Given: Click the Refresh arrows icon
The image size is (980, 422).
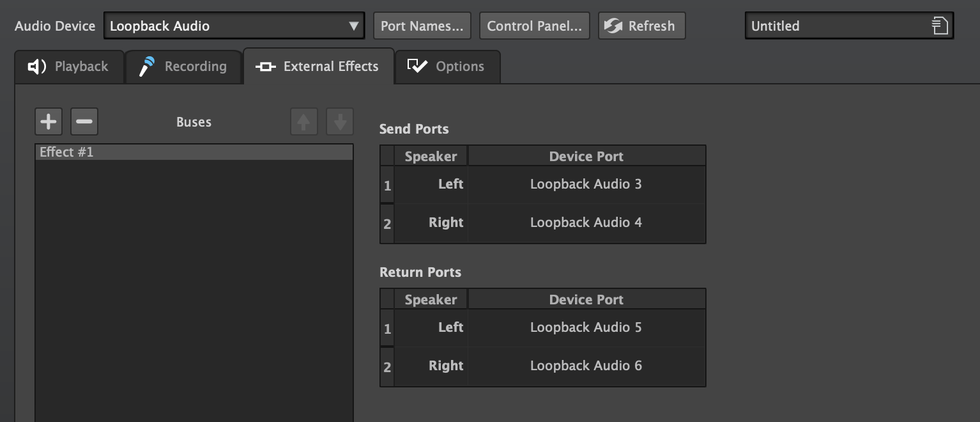Looking at the screenshot, I should (x=613, y=26).
